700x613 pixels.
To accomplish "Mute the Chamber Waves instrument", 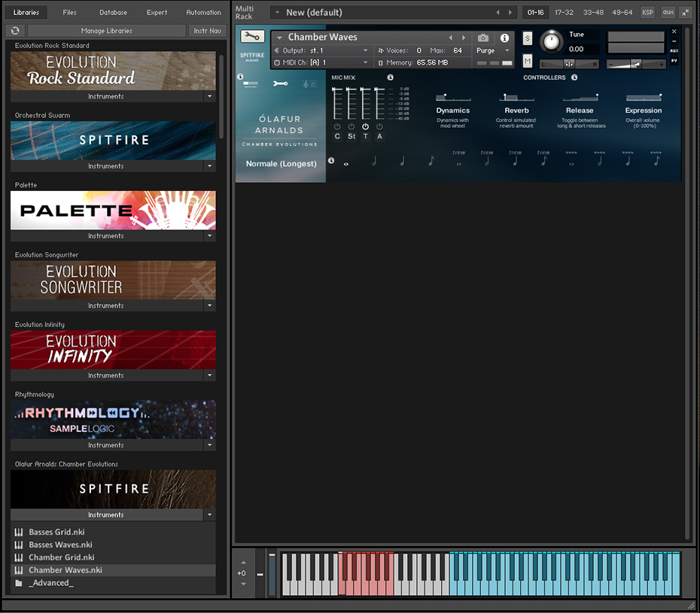I will [x=527, y=61].
